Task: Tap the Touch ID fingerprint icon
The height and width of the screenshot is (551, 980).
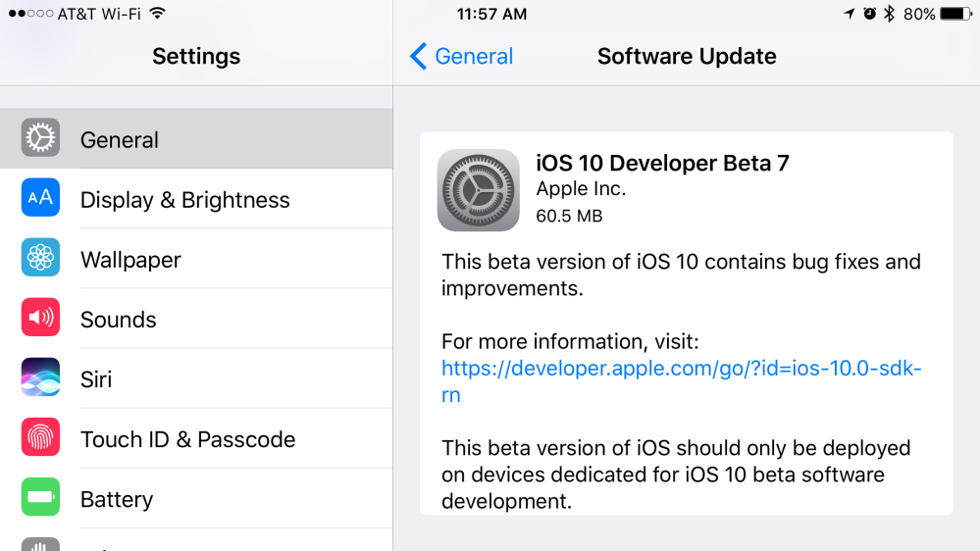Action: point(40,438)
